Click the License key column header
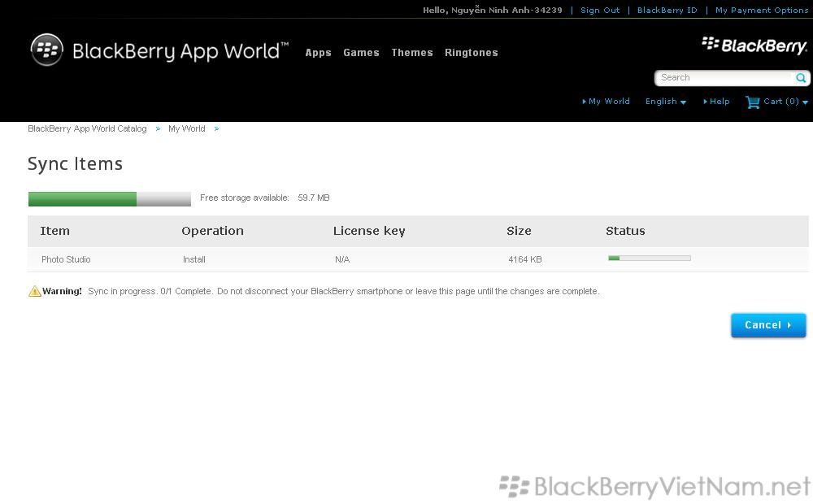This screenshot has width=813, height=504. point(369,231)
